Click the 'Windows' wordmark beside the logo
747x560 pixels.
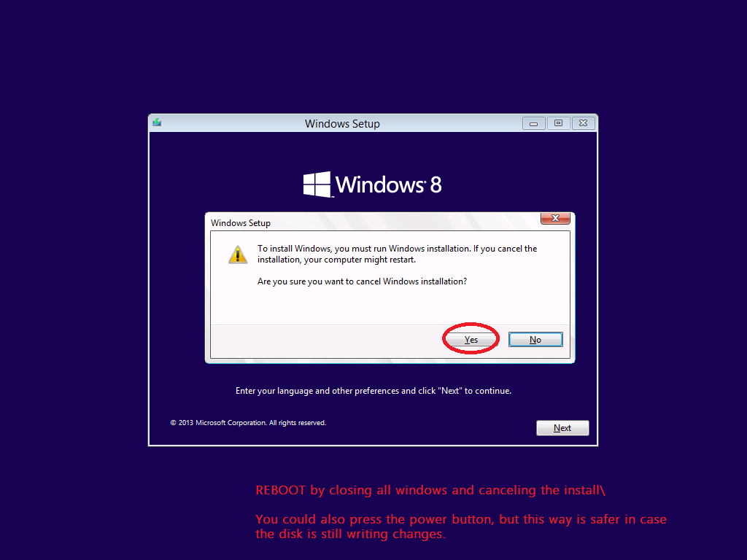(x=380, y=184)
